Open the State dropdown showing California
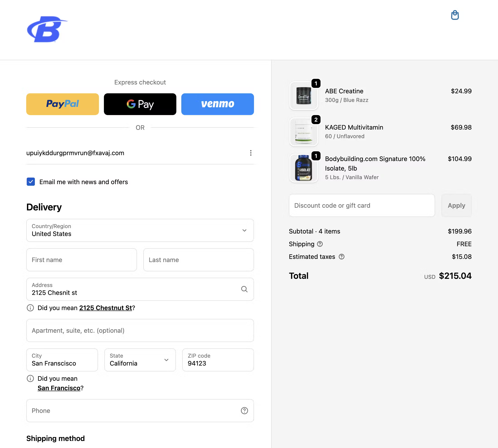Image resolution: width=498 pixels, height=448 pixels. (140, 360)
